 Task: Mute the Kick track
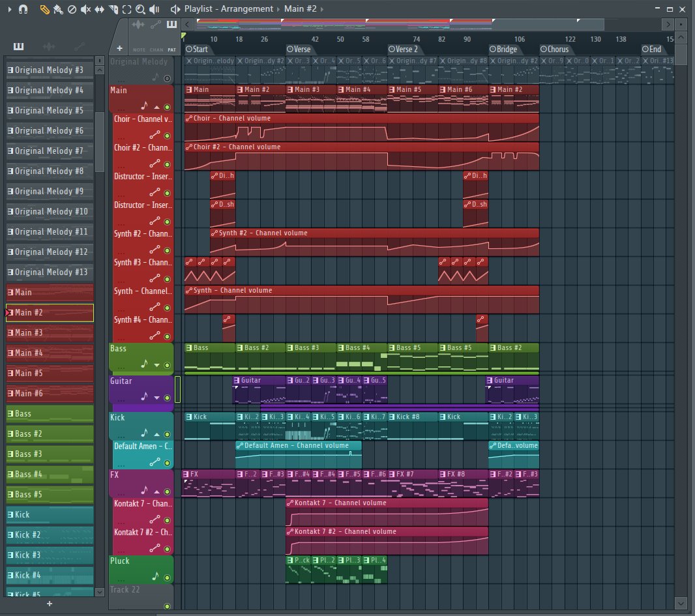point(167,434)
